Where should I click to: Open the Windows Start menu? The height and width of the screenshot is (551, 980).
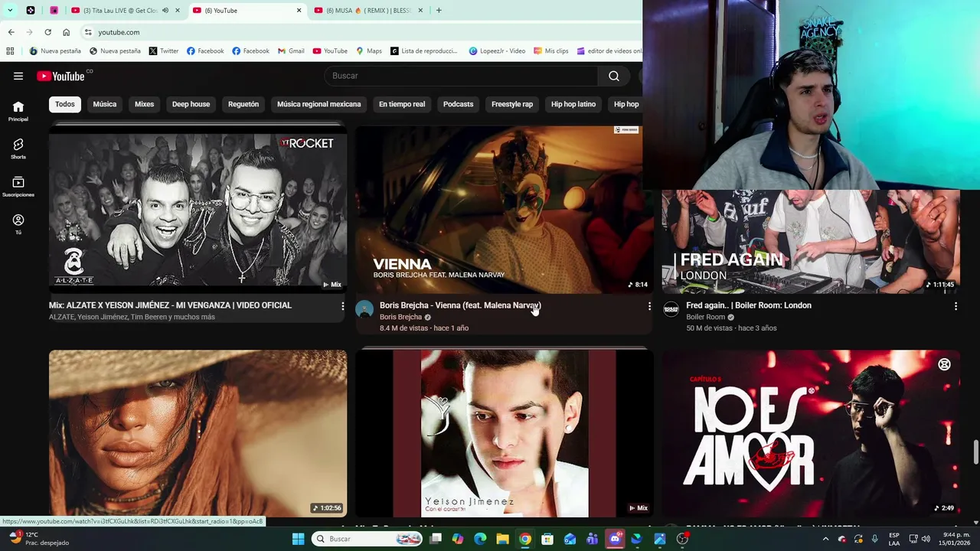(x=298, y=539)
